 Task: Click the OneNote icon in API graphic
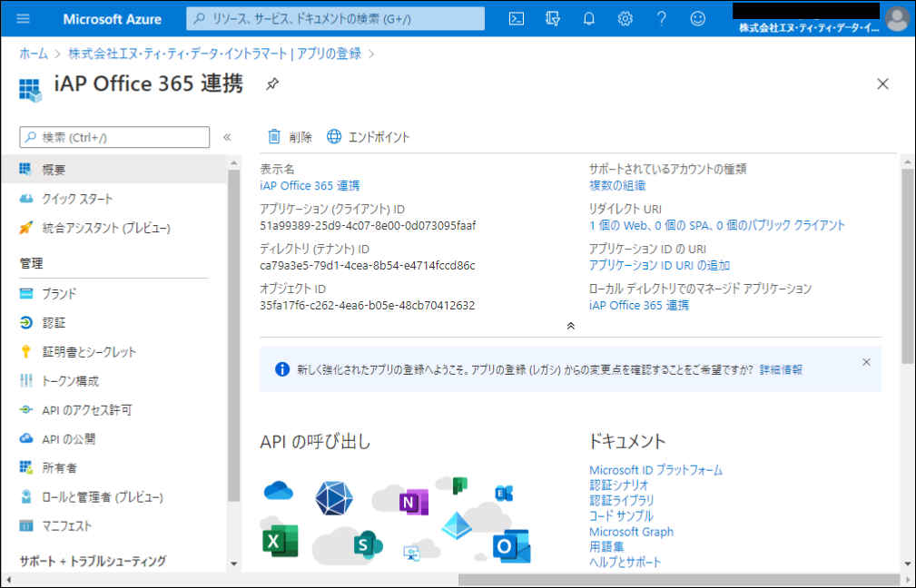tap(414, 502)
